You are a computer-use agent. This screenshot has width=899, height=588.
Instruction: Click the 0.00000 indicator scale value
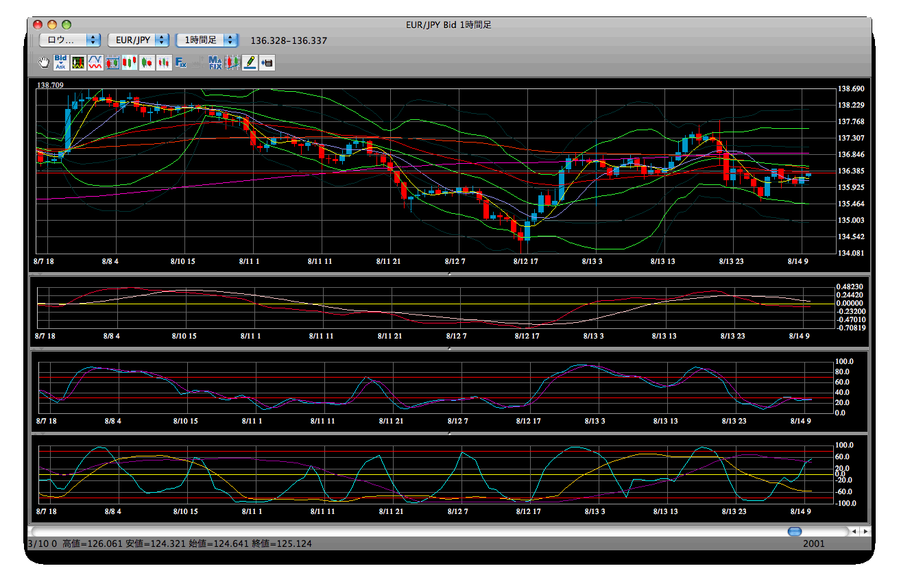pos(850,303)
